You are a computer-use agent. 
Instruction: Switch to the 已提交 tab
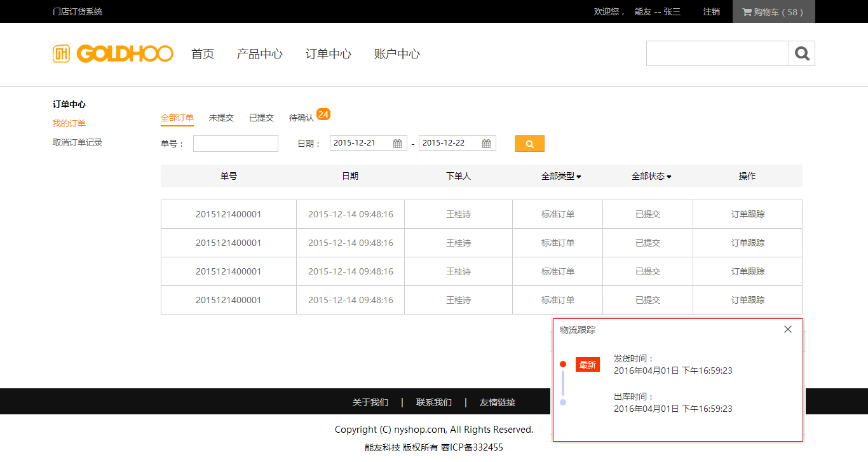(261, 118)
